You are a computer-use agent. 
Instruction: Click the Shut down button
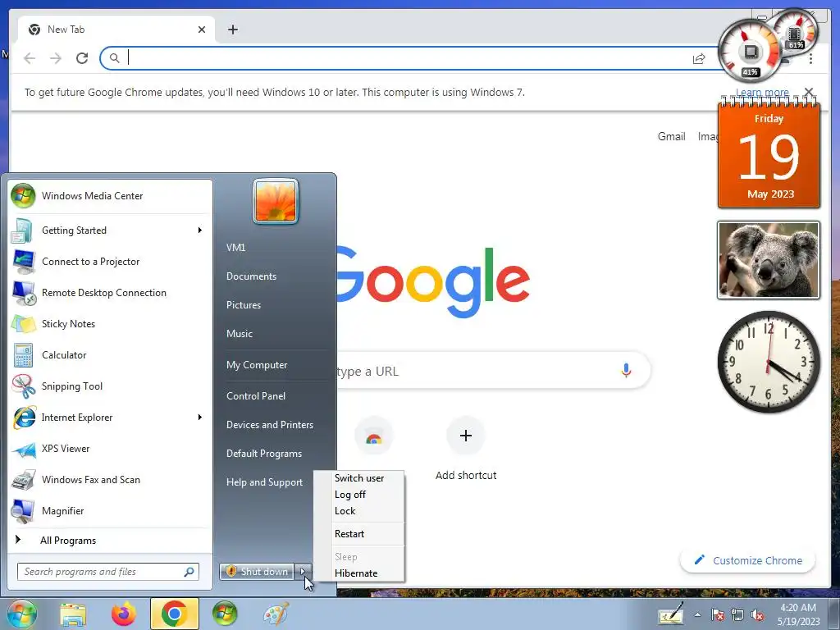click(257, 572)
